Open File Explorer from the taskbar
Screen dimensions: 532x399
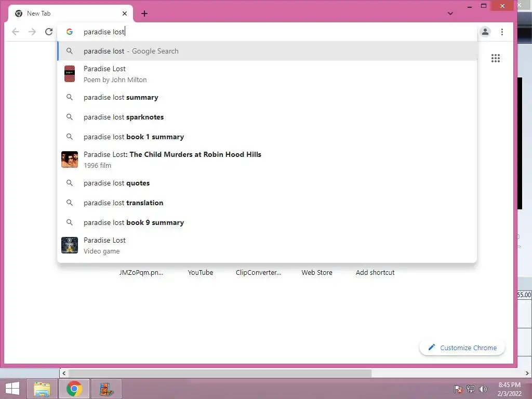[42, 389]
